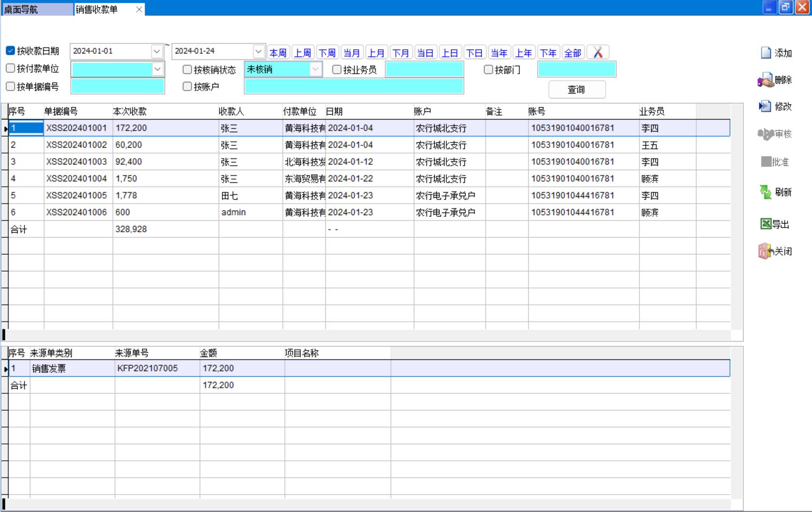Click the 刷新 (Refresh) icon
This screenshot has height=512, width=812.
tap(766, 192)
